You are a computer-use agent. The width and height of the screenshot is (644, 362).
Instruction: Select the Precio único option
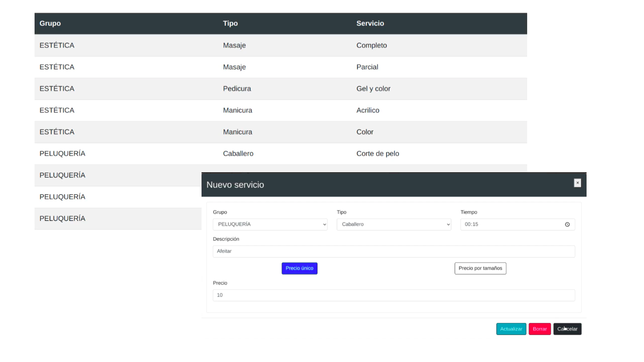(x=299, y=268)
